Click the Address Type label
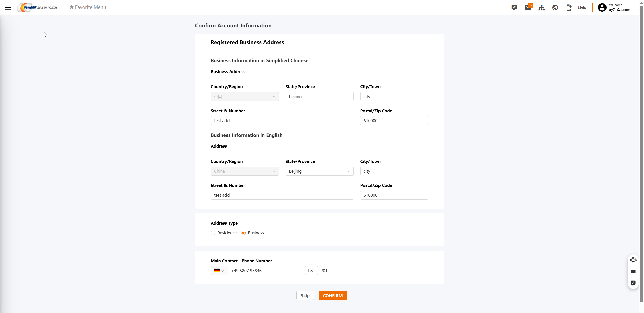 (x=224, y=223)
